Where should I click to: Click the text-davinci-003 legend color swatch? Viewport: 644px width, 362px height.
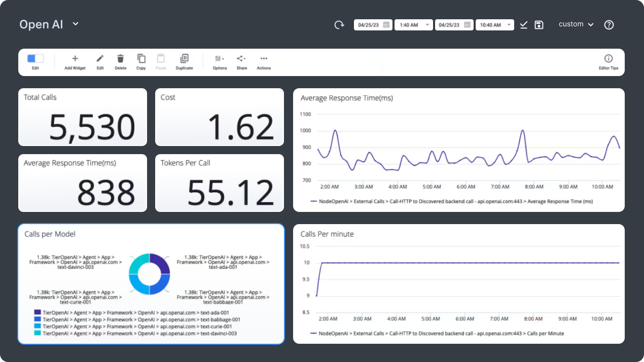click(37, 334)
